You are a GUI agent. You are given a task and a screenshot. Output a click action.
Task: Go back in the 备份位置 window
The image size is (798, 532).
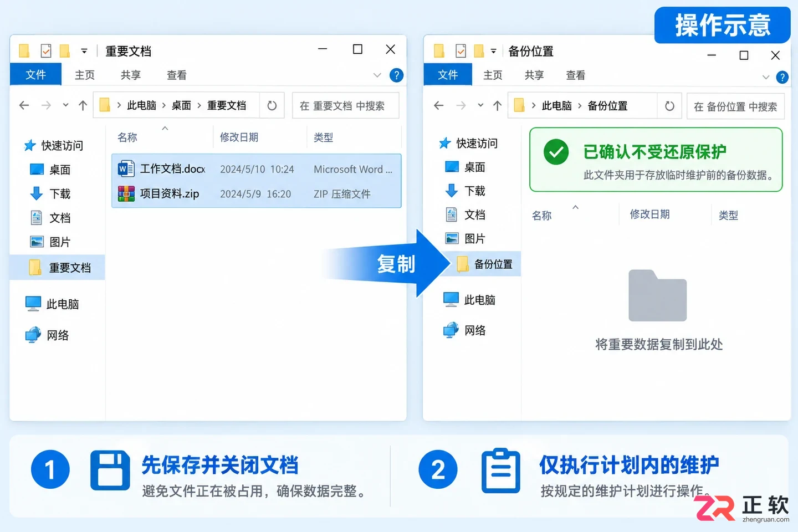pos(439,105)
